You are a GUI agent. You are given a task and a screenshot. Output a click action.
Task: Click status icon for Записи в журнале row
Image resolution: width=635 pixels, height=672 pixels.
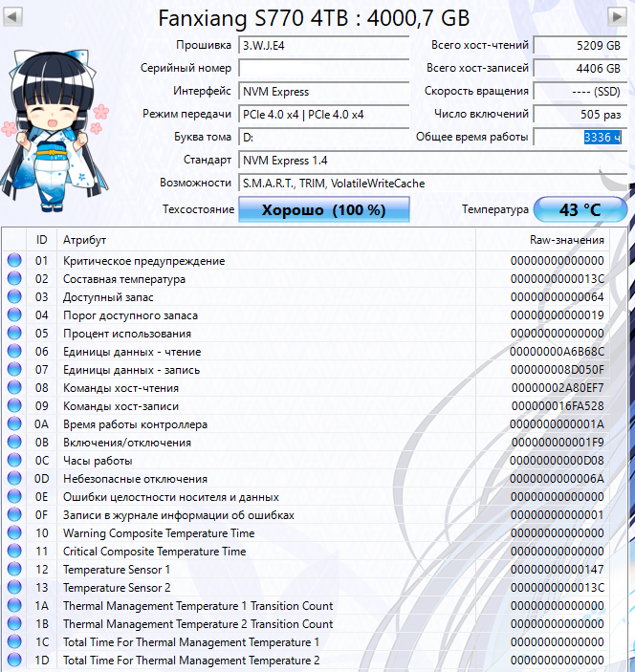(x=14, y=514)
